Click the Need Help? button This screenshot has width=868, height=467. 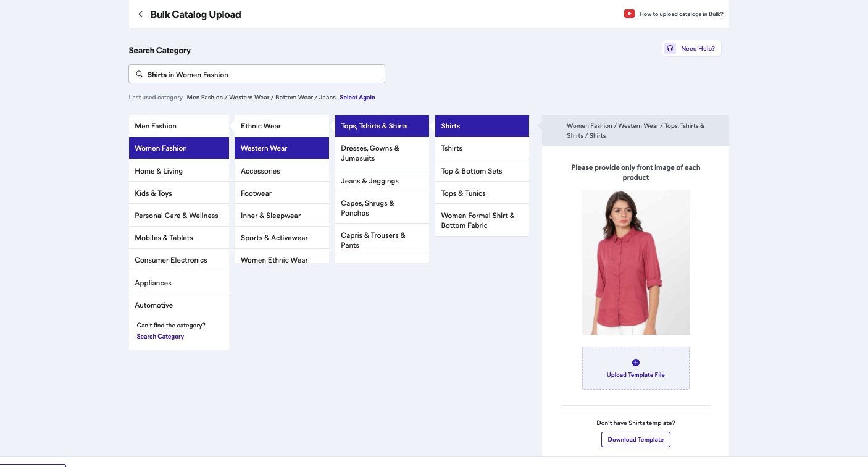pos(691,48)
